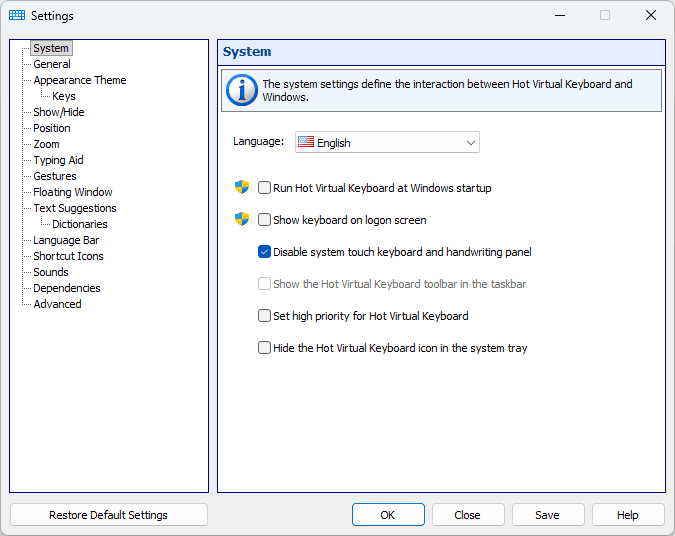
Task: Click the Close button at bottom
Action: pyautogui.click(x=468, y=514)
